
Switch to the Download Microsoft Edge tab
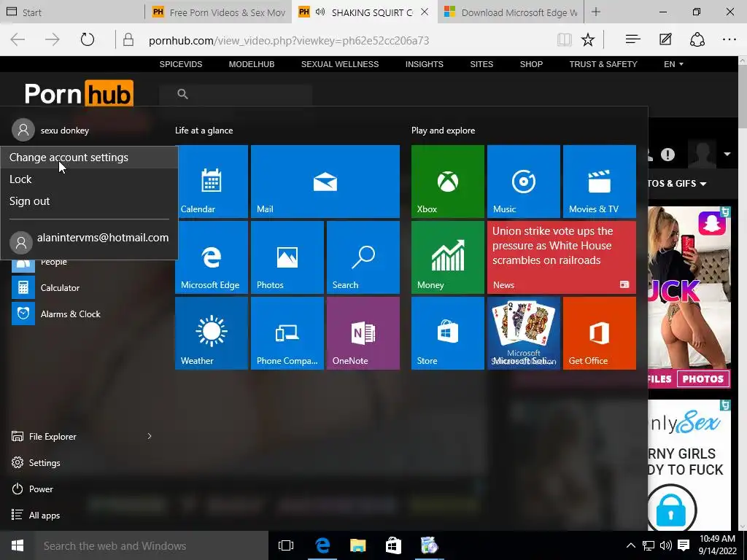[510, 12]
